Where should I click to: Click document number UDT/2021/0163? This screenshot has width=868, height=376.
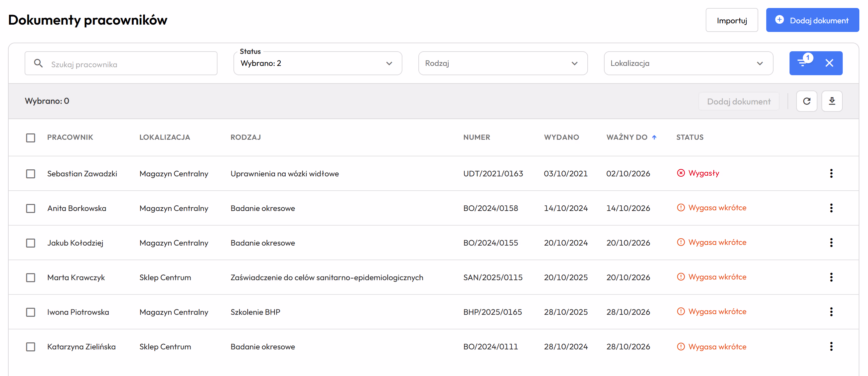tap(493, 174)
